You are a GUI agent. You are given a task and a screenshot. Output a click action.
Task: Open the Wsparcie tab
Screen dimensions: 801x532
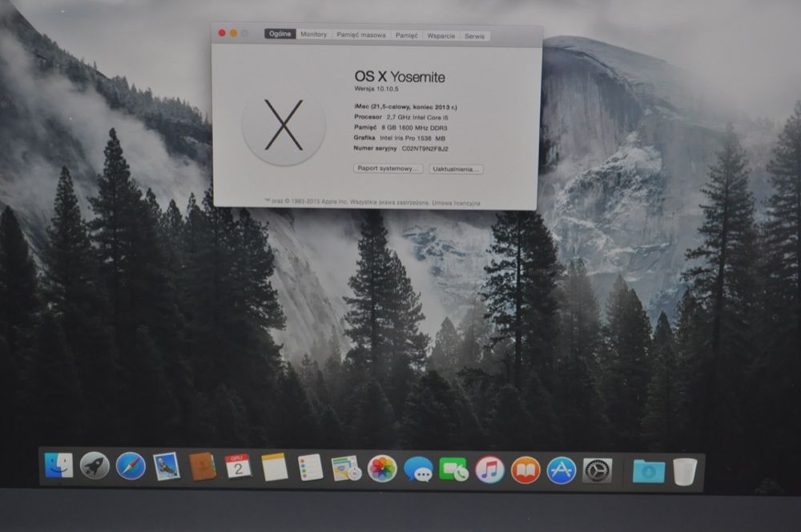point(441,36)
